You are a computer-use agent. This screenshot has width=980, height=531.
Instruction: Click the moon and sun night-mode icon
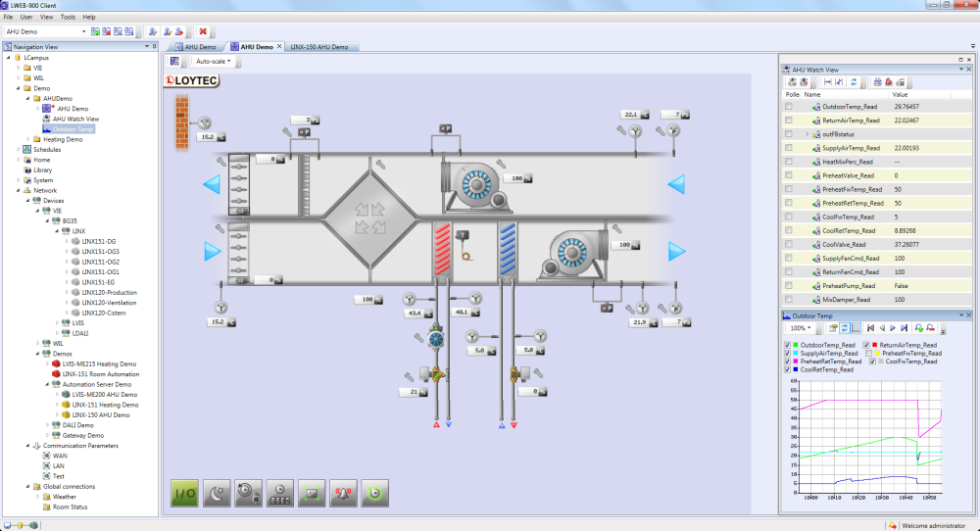217,494
